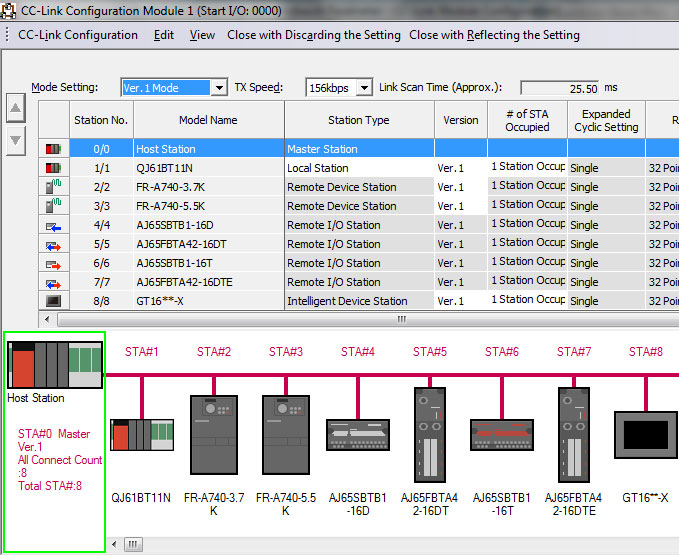Click the AJ65FBTA42-16DT row I/O icon
679x556 pixels.
53,246
